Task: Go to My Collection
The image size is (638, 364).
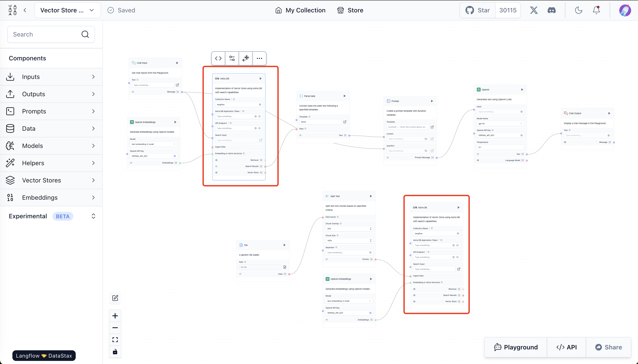Action: point(300,10)
